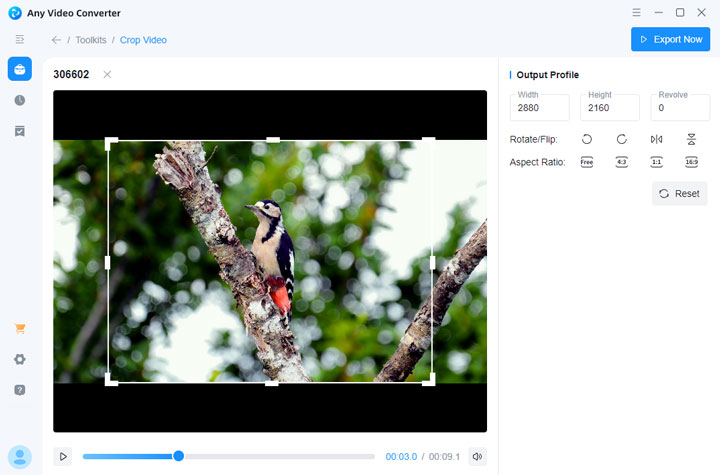Collapse the sidebar with the menu toggle icon
The width and height of the screenshot is (720, 475).
click(x=20, y=40)
